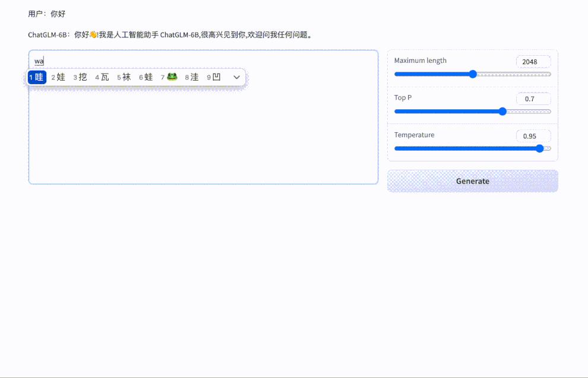
Task: Click the Top P slider handle
Action: click(502, 112)
